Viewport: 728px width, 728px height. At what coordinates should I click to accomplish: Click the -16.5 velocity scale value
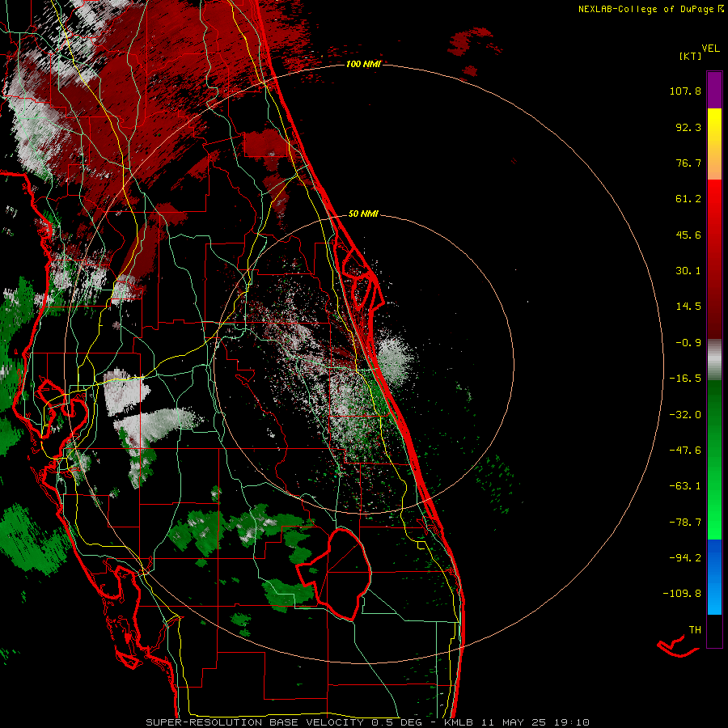[x=685, y=379]
